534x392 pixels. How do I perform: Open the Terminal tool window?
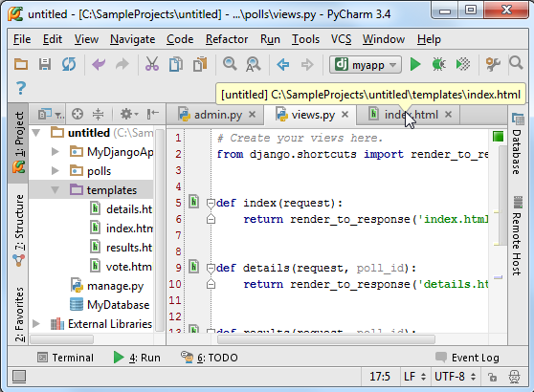pos(65,358)
